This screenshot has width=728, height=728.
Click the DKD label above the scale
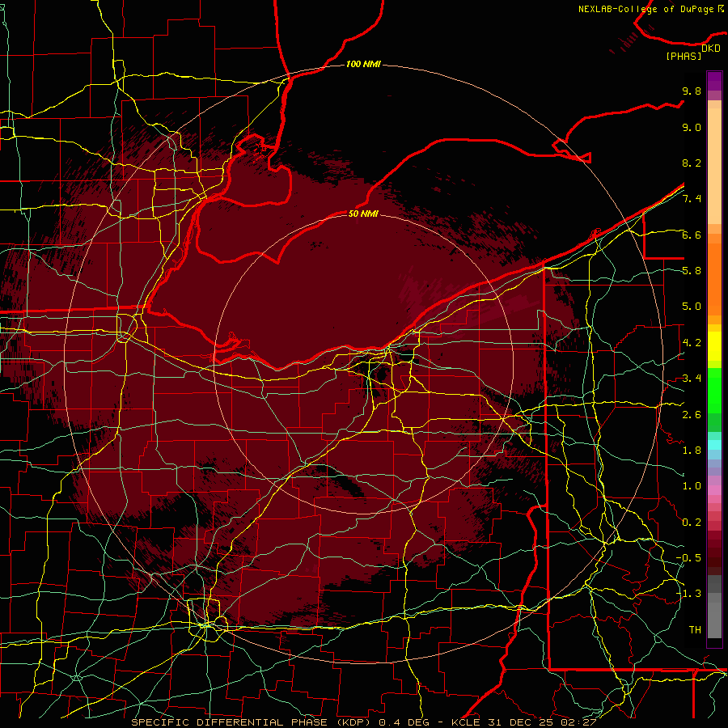(x=711, y=48)
